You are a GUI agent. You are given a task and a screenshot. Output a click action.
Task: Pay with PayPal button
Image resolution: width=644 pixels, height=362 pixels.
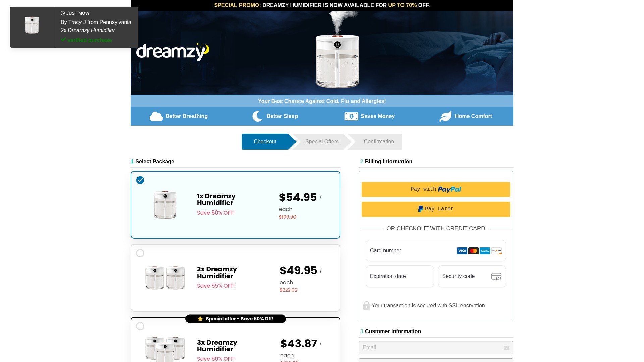436,189
